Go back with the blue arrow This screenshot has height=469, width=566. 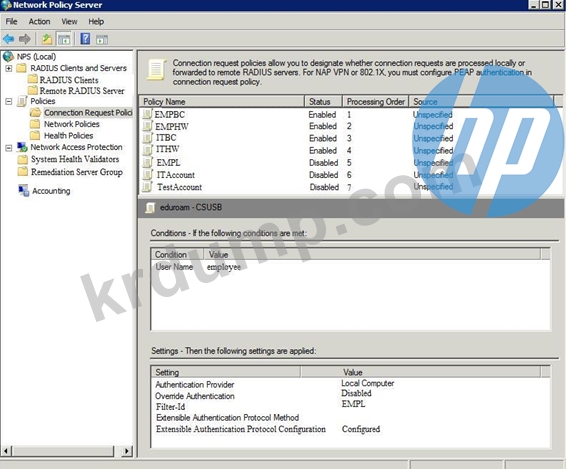point(8,39)
